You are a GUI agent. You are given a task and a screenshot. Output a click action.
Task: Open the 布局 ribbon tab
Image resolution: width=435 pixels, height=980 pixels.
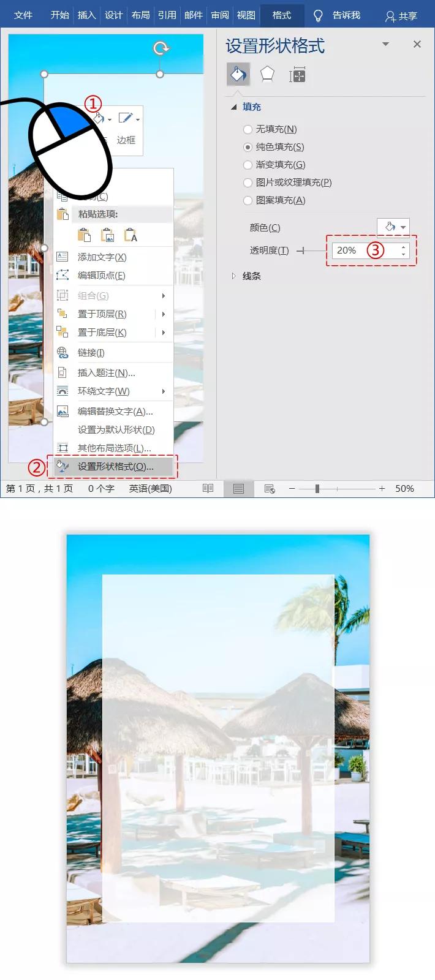click(x=140, y=15)
